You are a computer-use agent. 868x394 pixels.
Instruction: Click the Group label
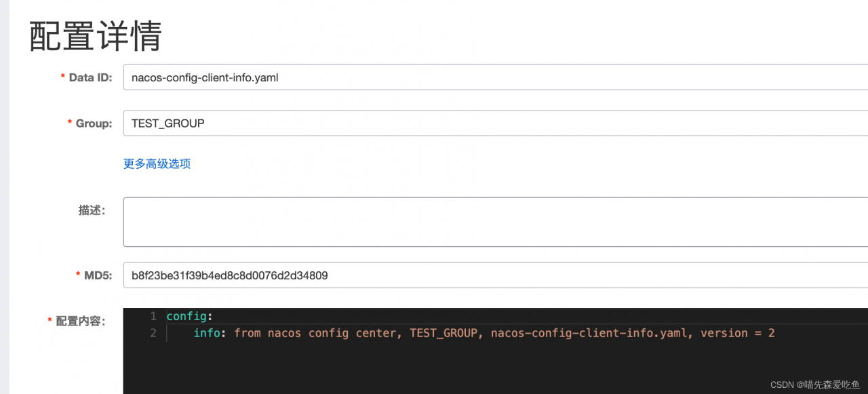click(94, 123)
